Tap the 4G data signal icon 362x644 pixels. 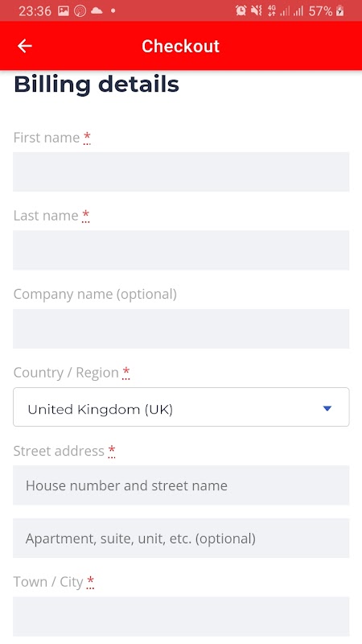271,10
